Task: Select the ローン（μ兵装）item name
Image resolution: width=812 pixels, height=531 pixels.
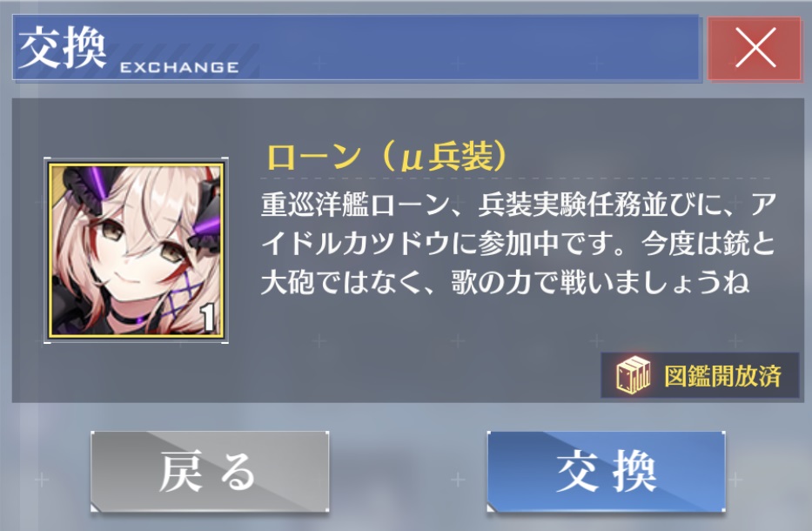Action: point(386,157)
